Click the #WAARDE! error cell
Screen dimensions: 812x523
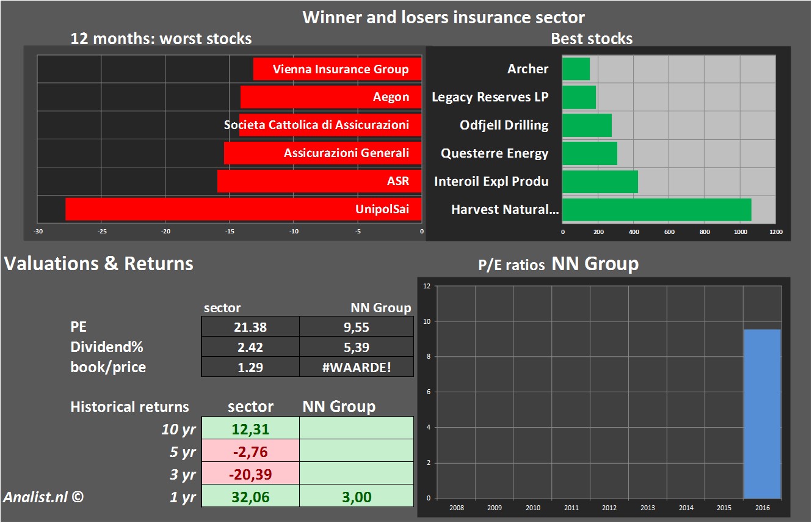pyautogui.click(x=357, y=367)
